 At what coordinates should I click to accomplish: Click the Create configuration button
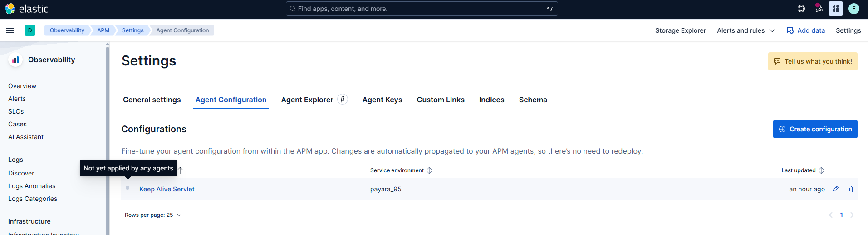click(815, 129)
